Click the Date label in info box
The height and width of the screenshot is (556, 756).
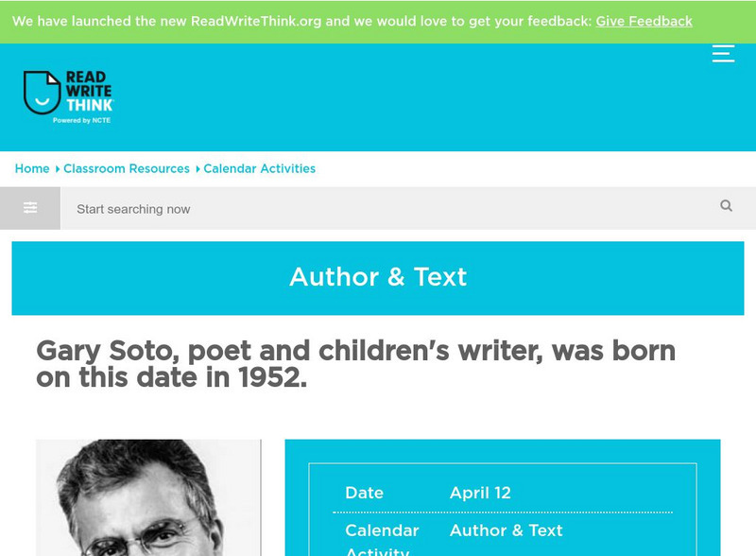point(364,493)
